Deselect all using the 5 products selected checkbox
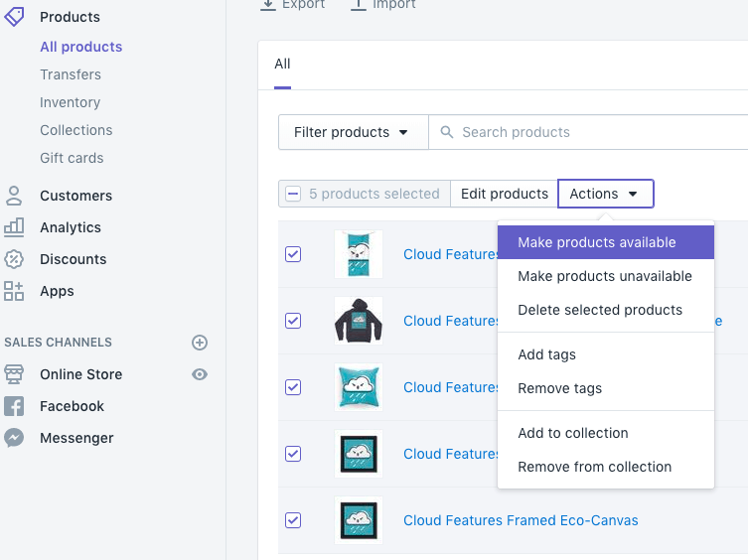The image size is (748, 560). [293, 195]
